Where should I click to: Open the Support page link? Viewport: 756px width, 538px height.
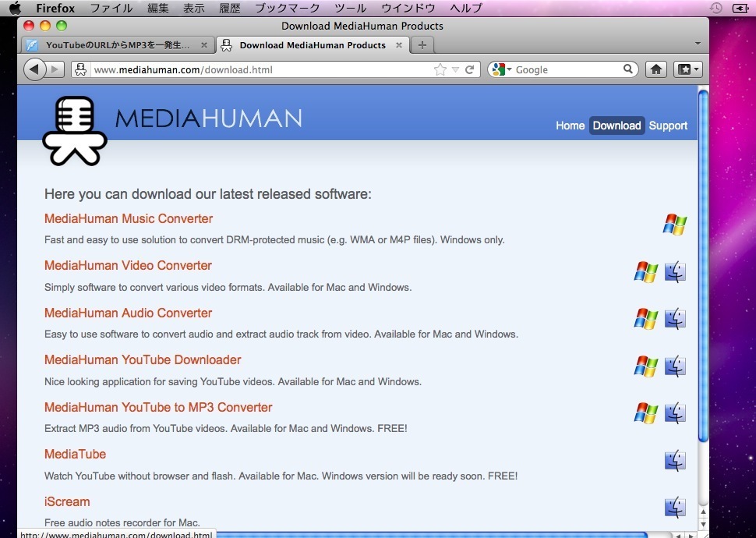(x=668, y=126)
